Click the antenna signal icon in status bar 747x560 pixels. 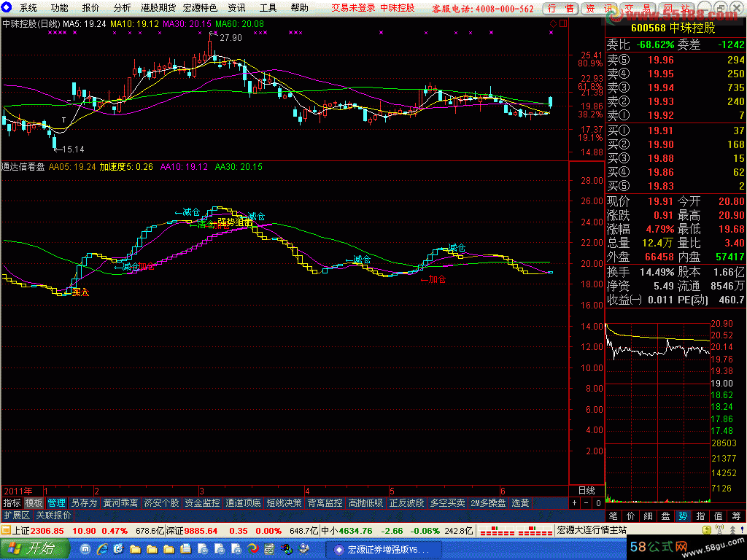click(x=720, y=530)
